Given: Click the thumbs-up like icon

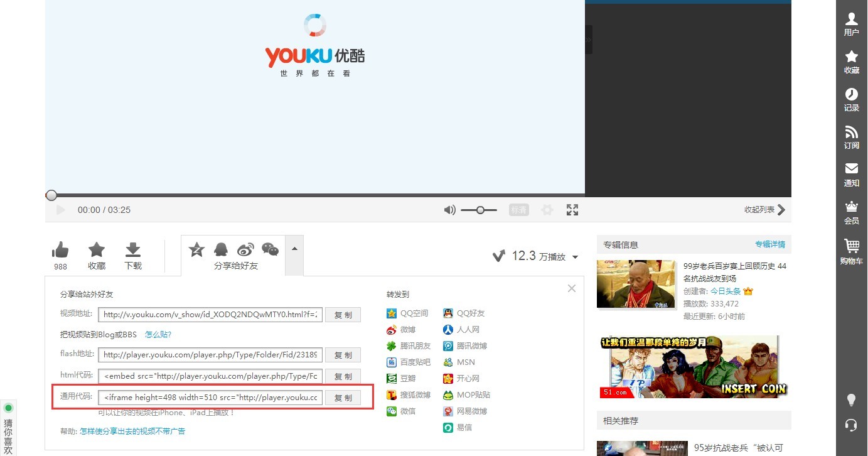Looking at the screenshot, I should click(x=60, y=250).
